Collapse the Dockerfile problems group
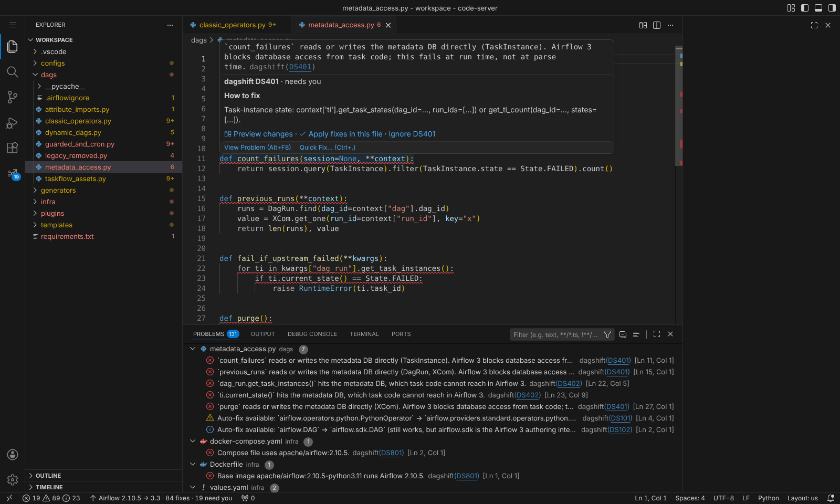Viewport: 840px width, 504px height. [x=193, y=464]
